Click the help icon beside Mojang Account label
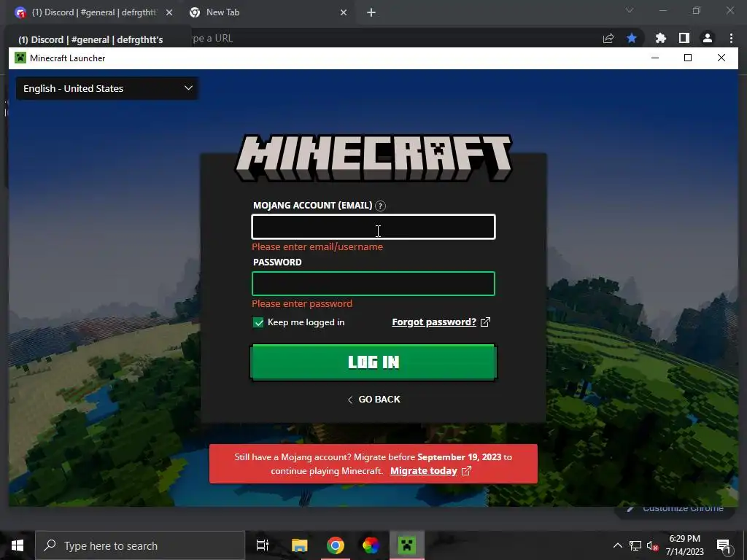747x560 pixels. (380, 206)
